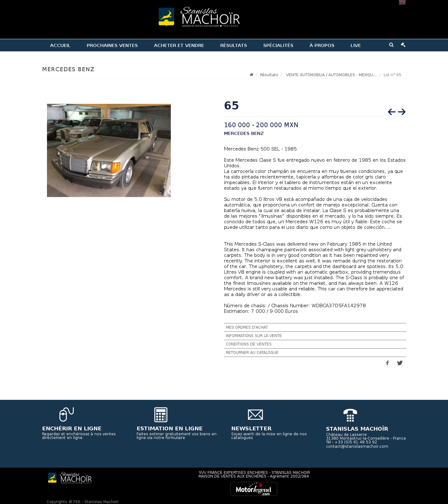Viewport: 448px width, 504px height.
Task: Expand Conditions de Ventes section
Action: (x=315, y=344)
